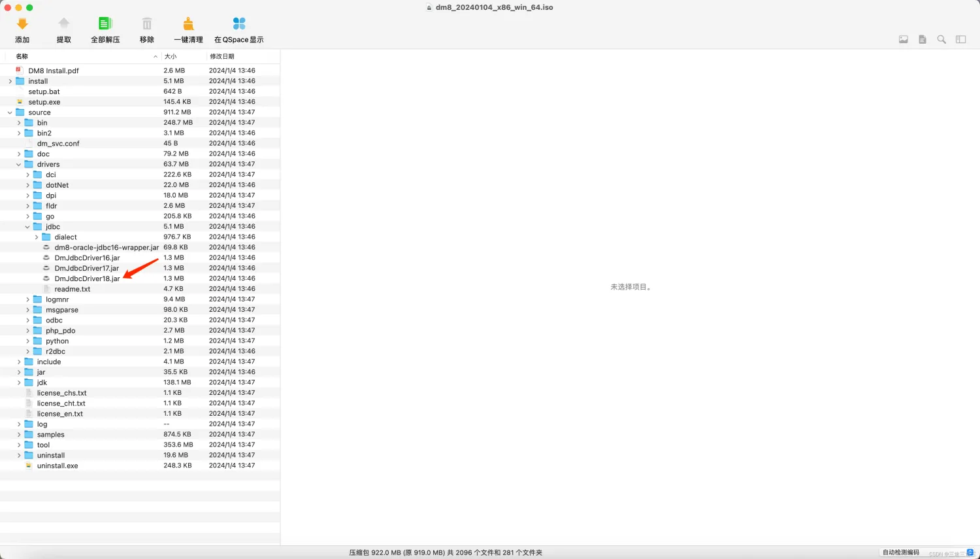Click the 在QSpace显示 icon

[x=239, y=24]
